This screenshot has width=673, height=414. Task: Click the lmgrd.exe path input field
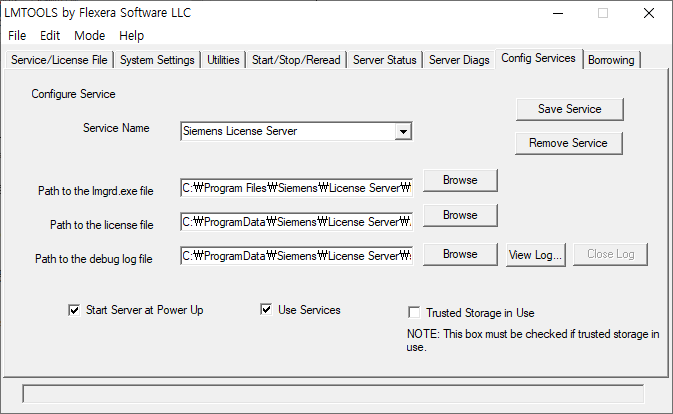tap(297, 188)
